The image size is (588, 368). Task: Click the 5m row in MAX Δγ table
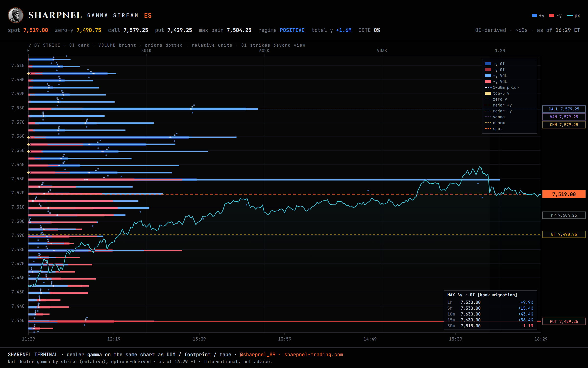click(x=490, y=308)
